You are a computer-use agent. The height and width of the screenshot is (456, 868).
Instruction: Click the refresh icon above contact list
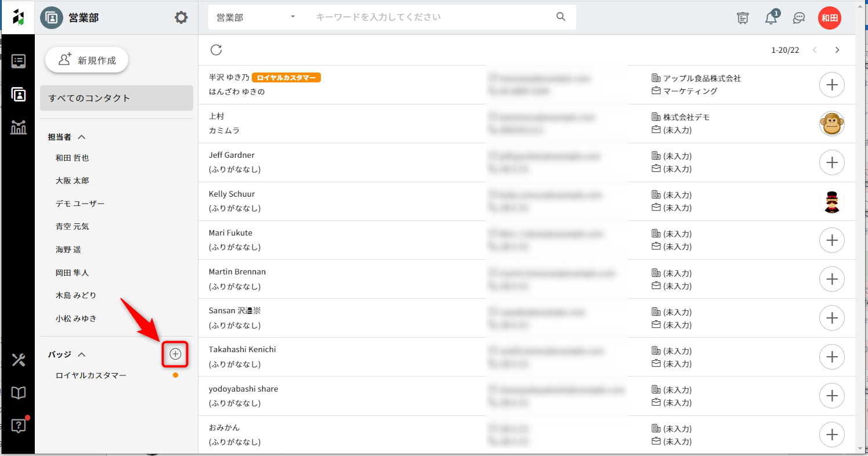click(x=216, y=50)
